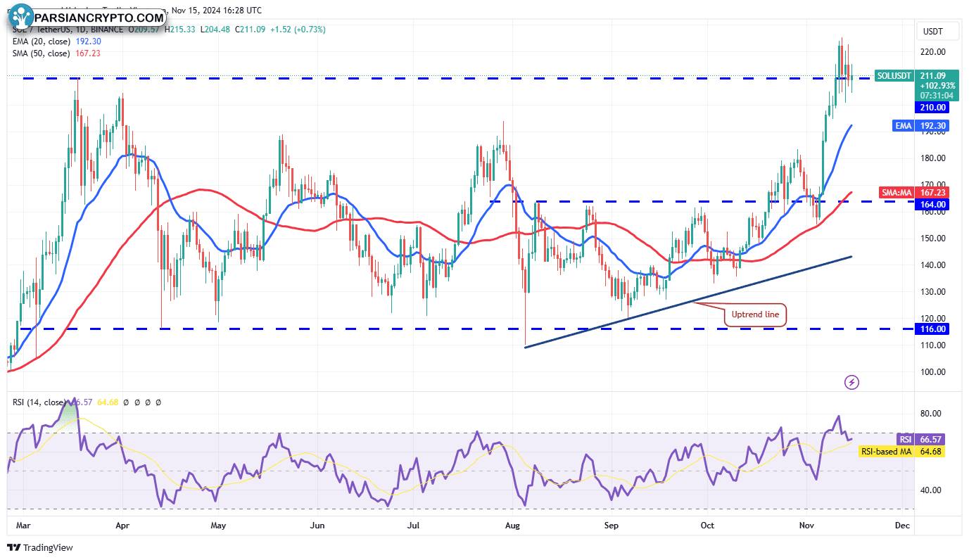969x560 pixels.
Task: Click the Nov label on time axis
Action: [806, 526]
